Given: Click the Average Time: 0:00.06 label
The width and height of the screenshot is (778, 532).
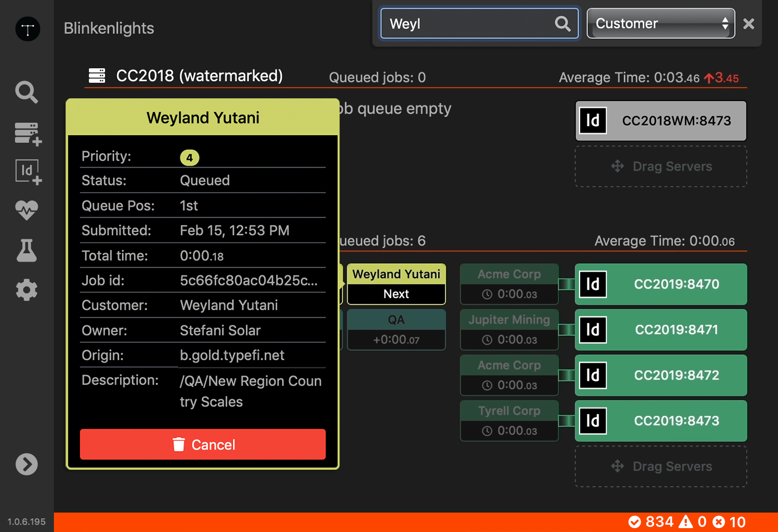Looking at the screenshot, I should pos(665,241).
